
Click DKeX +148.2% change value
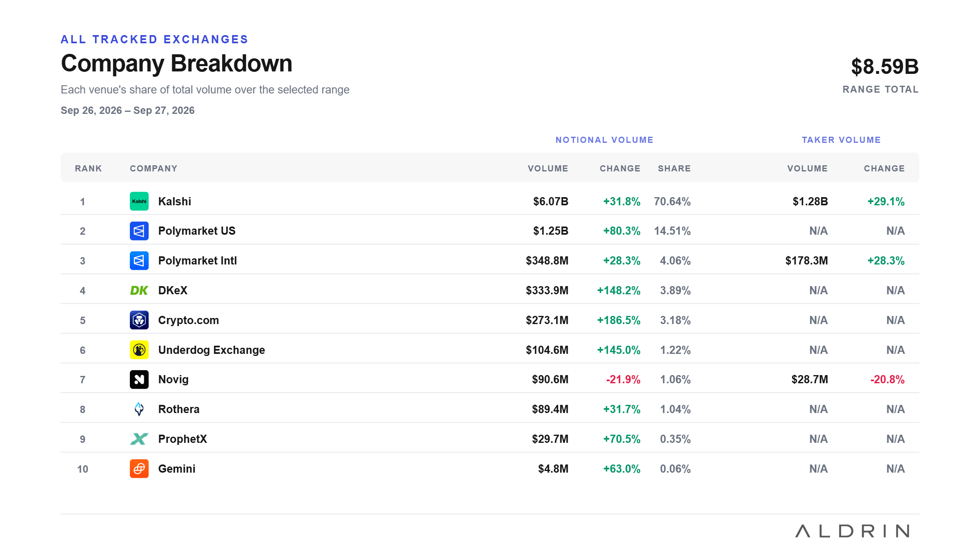coord(619,291)
